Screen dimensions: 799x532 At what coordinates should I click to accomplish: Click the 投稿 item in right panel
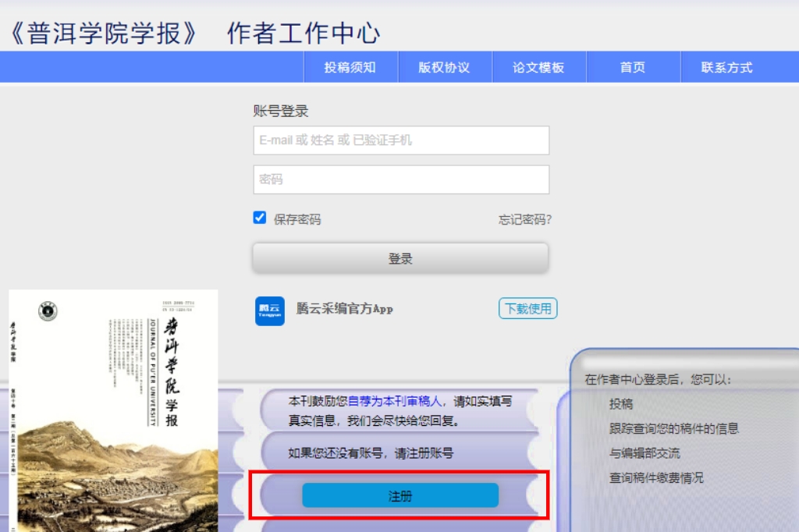[x=621, y=404]
